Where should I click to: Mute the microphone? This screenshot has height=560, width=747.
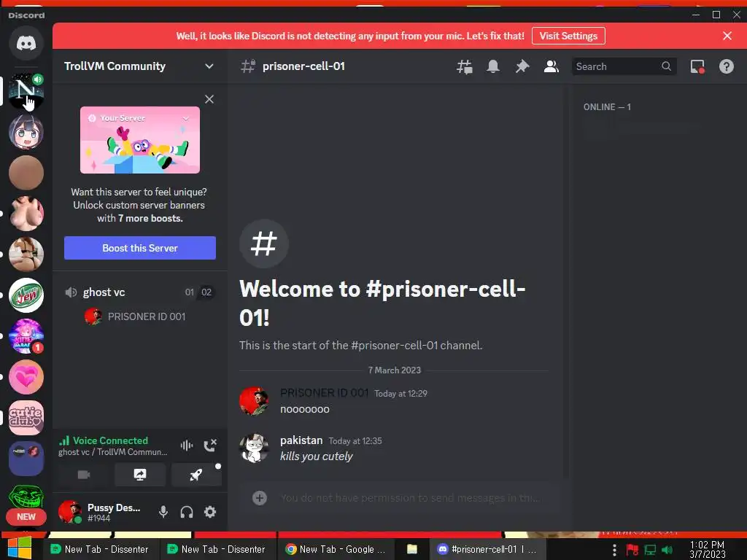pyautogui.click(x=163, y=512)
